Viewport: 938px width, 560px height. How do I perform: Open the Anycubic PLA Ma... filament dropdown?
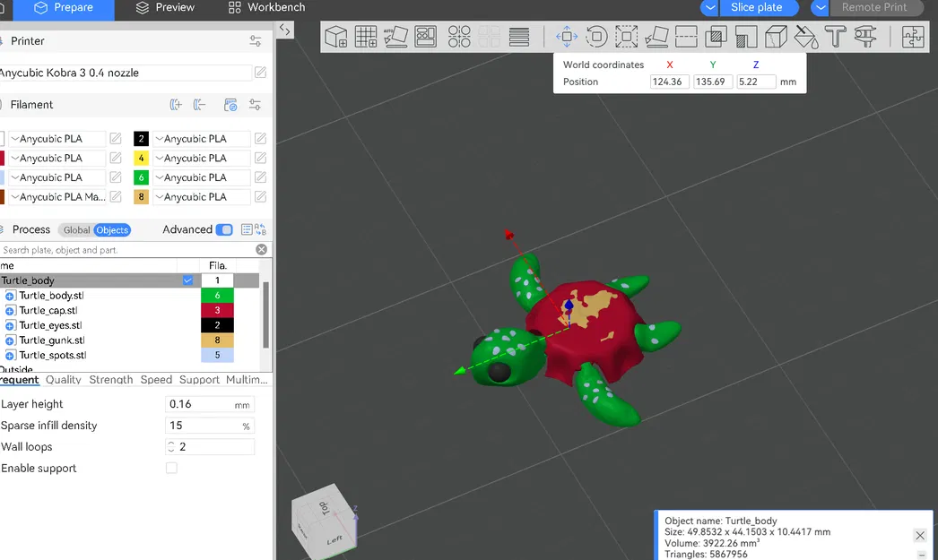57,196
